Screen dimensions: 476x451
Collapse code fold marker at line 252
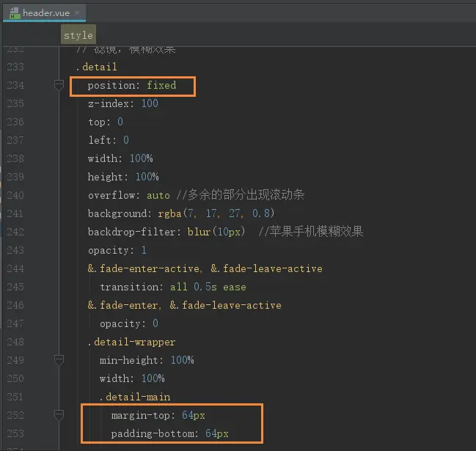click(59, 415)
